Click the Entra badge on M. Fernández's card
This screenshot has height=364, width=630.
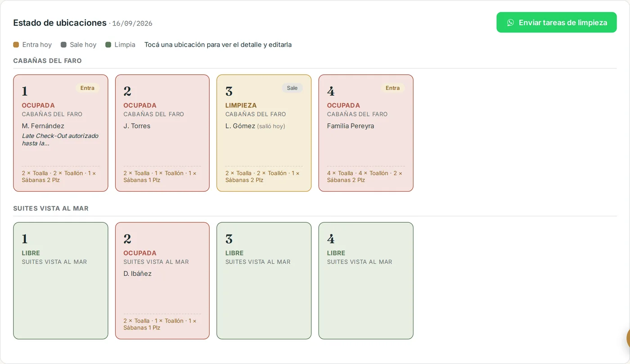pyautogui.click(x=87, y=88)
